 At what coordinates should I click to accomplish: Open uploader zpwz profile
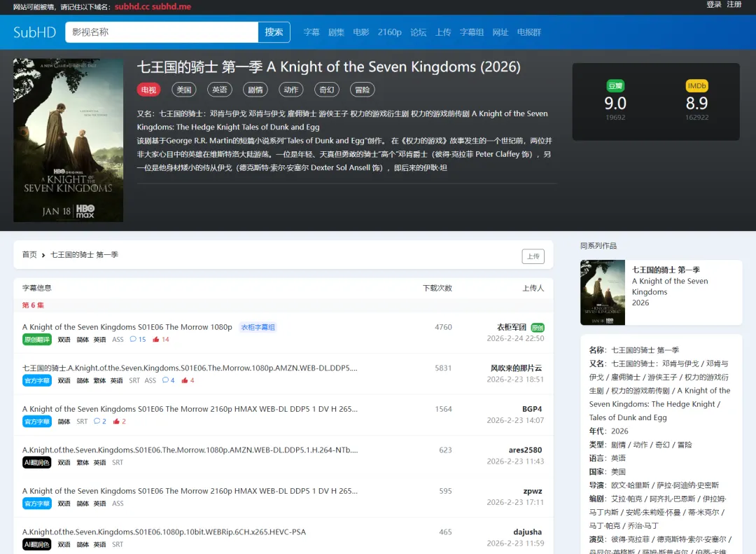pyautogui.click(x=533, y=491)
